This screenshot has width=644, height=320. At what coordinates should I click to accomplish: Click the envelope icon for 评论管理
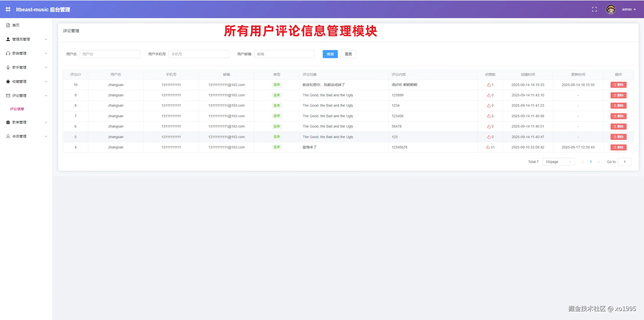coord(8,96)
